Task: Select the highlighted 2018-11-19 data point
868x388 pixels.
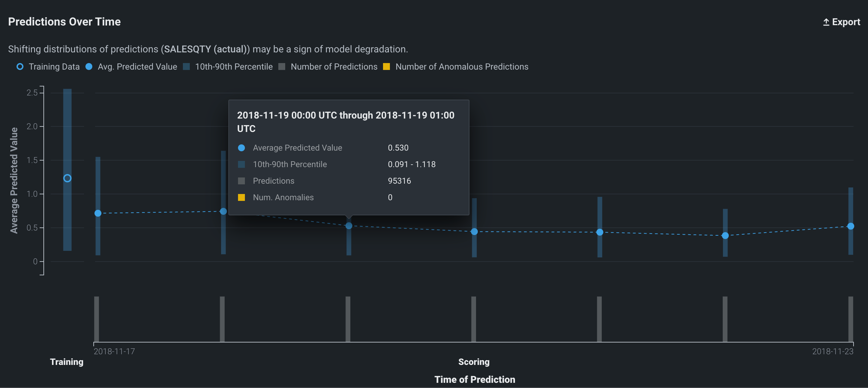Action: pyautogui.click(x=349, y=226)
